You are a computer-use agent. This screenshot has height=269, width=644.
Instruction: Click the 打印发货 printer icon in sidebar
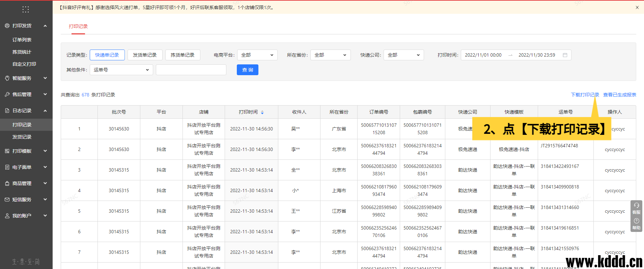pyautogui.click(x=7, y=26)
